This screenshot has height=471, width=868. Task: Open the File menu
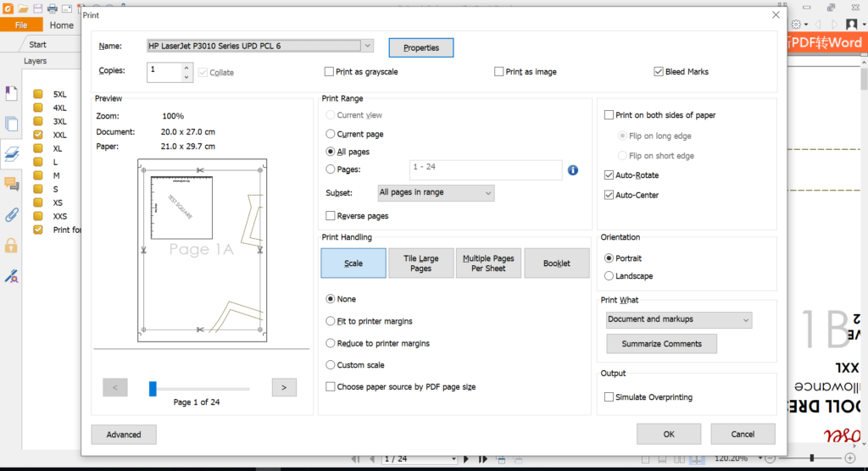(x=21, y=25)
